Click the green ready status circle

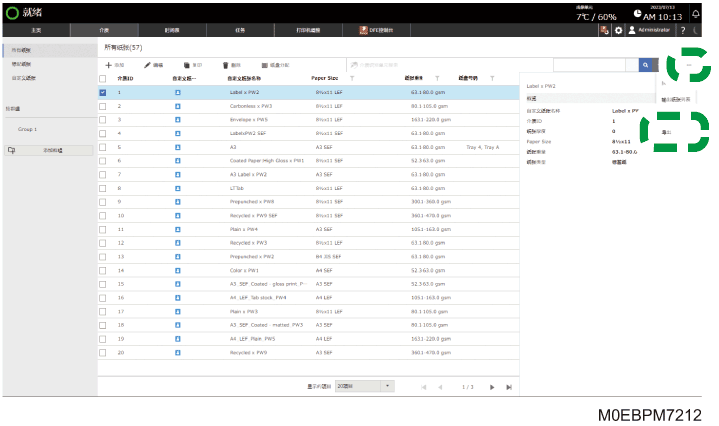click(12, 13)
